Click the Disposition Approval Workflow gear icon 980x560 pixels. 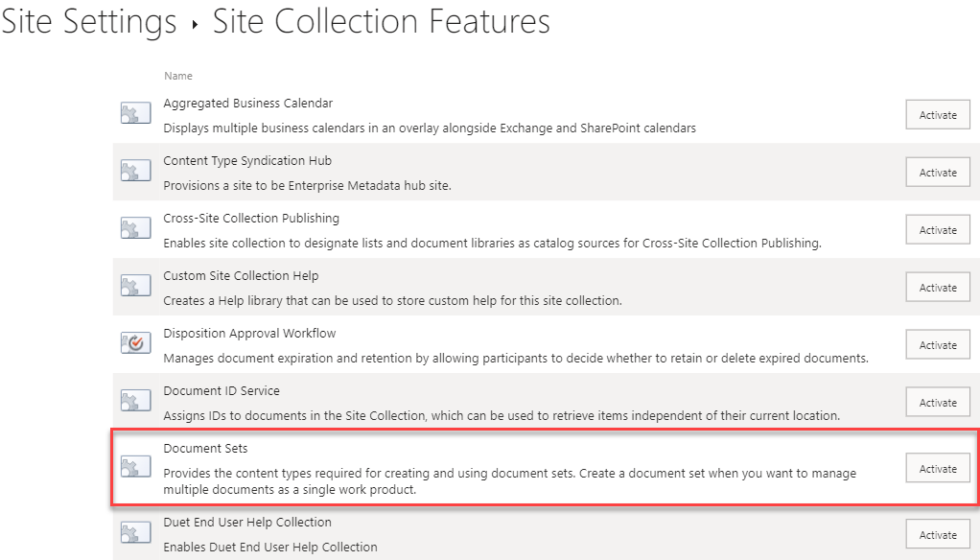[x=134, y=342]
